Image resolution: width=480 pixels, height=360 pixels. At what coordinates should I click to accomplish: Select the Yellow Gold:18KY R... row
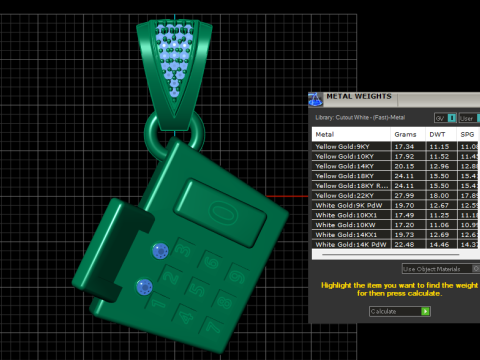click(396, 186)
